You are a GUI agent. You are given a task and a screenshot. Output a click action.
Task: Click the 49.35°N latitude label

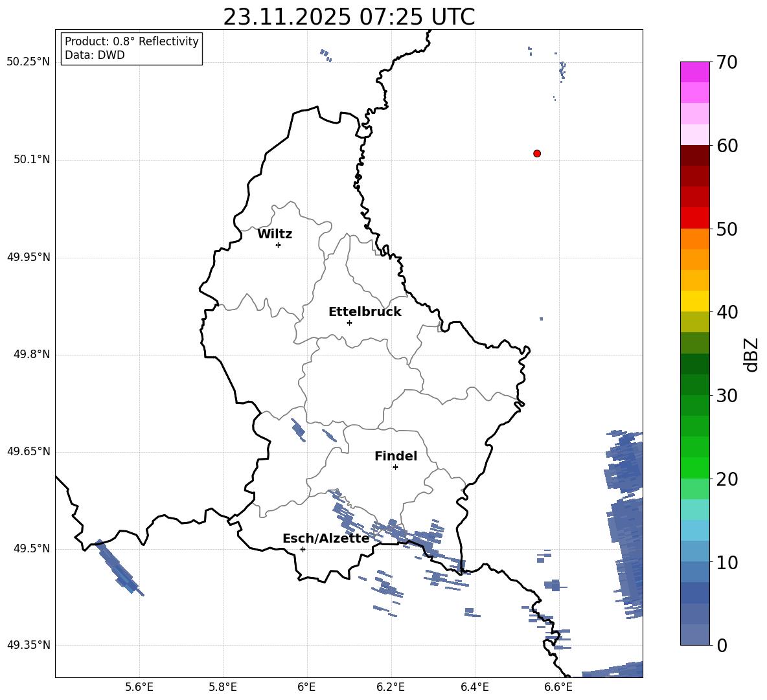tap(29, 645)
